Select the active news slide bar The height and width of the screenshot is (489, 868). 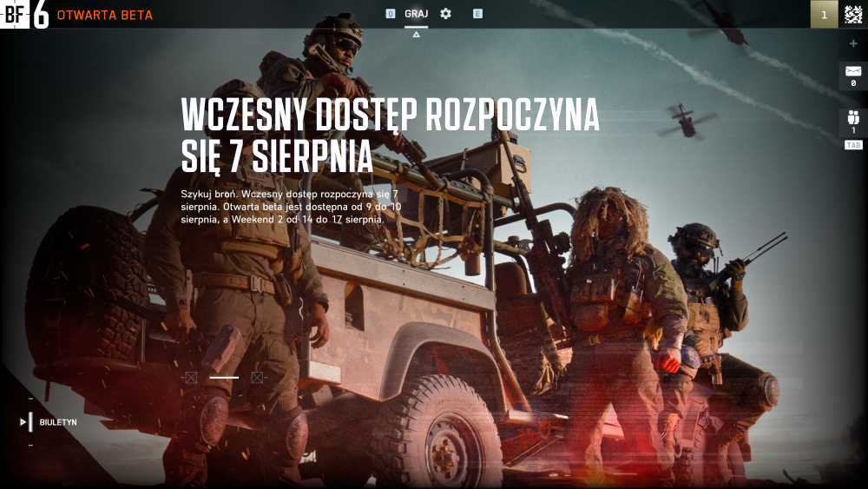pyautogui.click(x=224, y=378)
